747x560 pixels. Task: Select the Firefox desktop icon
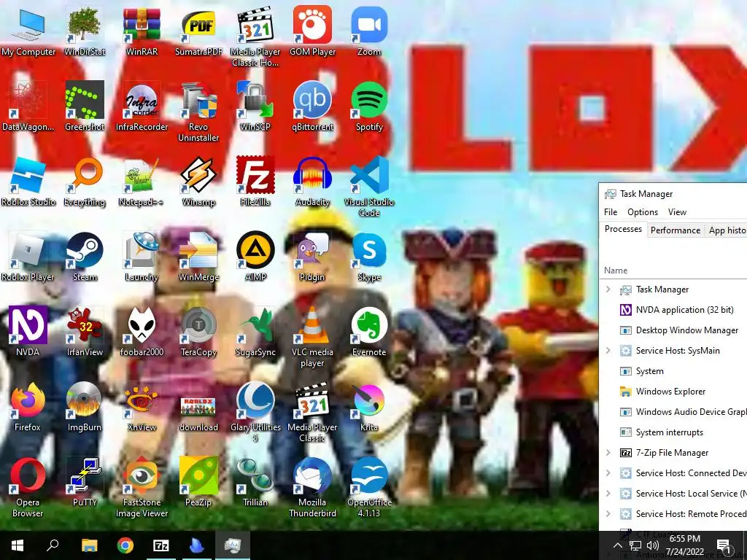point(28,407)
